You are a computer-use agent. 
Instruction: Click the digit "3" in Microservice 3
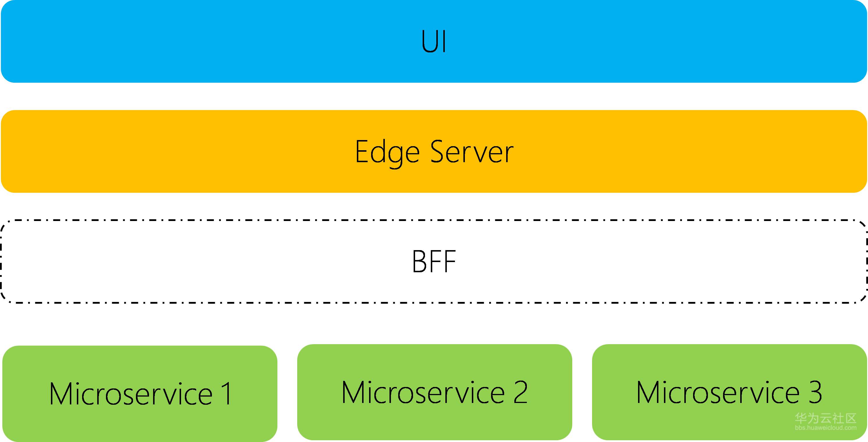pos(815,393)
